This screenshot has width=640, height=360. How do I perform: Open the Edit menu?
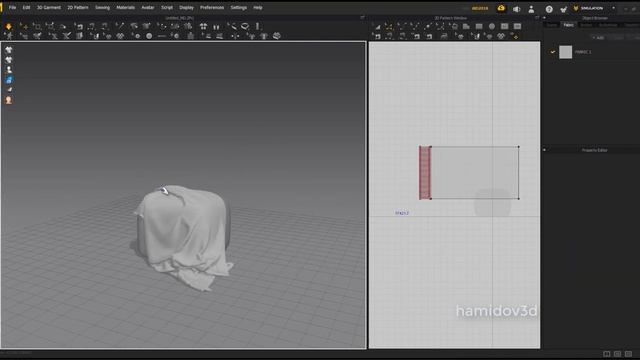click(x=26, y=8)
